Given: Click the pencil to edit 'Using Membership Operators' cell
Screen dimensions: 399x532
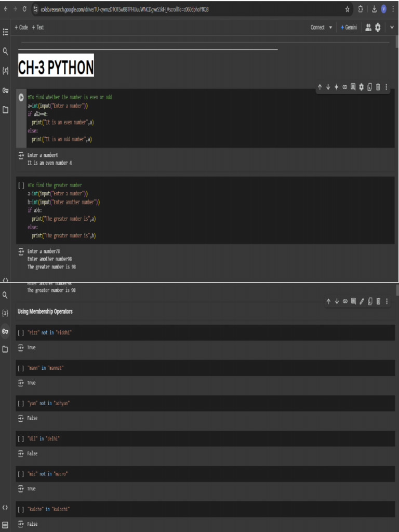Looking at the screenshot, I should coord(362,301).
